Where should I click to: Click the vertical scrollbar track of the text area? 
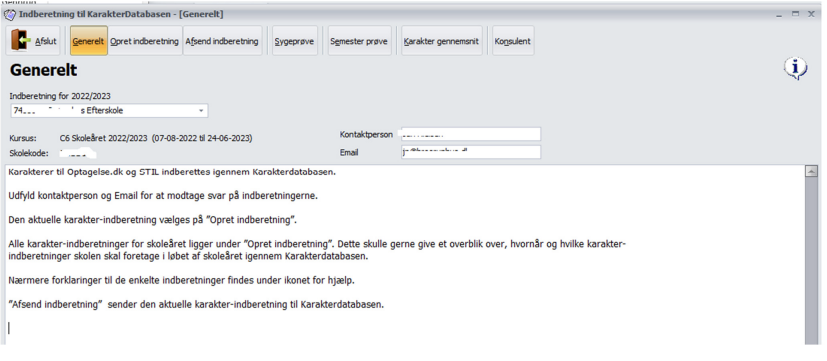pos(811,261)
